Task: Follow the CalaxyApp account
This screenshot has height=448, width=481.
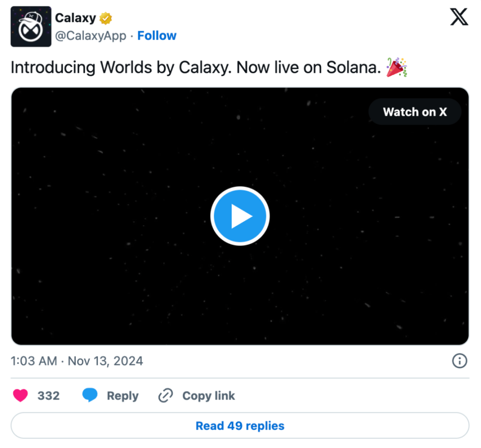Action: 157,36
